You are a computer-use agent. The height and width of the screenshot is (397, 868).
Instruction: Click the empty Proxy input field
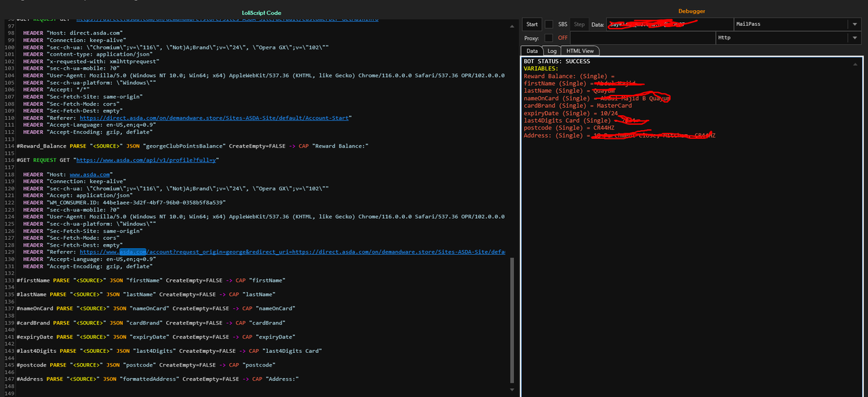(x=642, y=38)
